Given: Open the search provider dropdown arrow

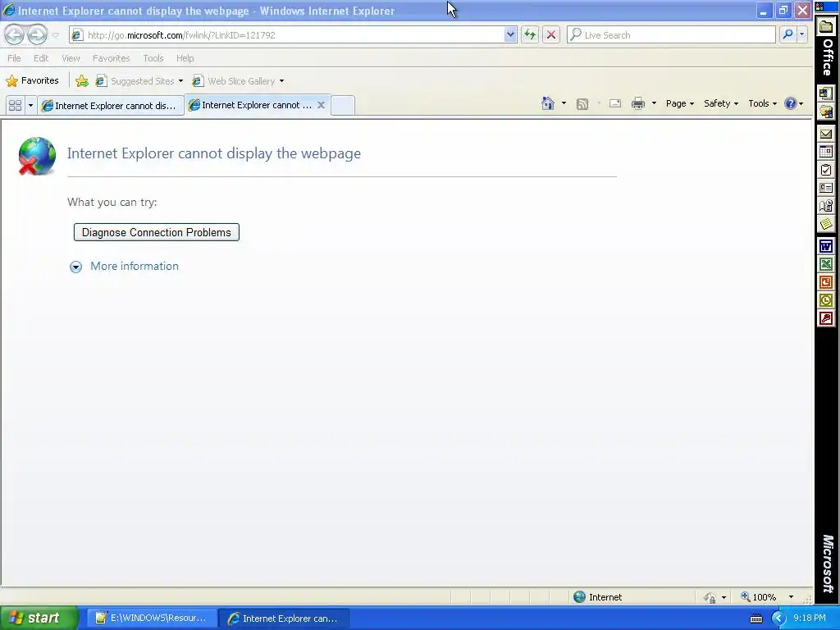Looking at the screenshot, I should click(802, 34).
